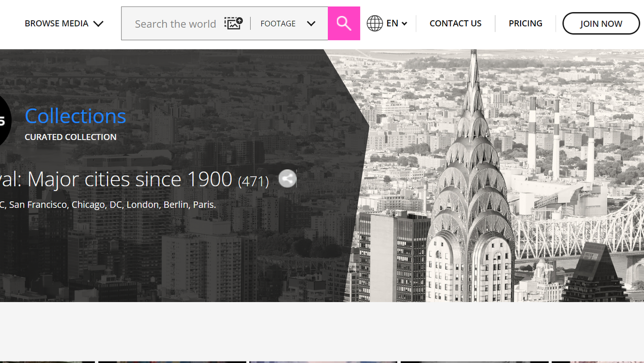The height and width of the screenshot is (363, 644).
Task: Open search by image upload icon
Action: click(233, 23)
